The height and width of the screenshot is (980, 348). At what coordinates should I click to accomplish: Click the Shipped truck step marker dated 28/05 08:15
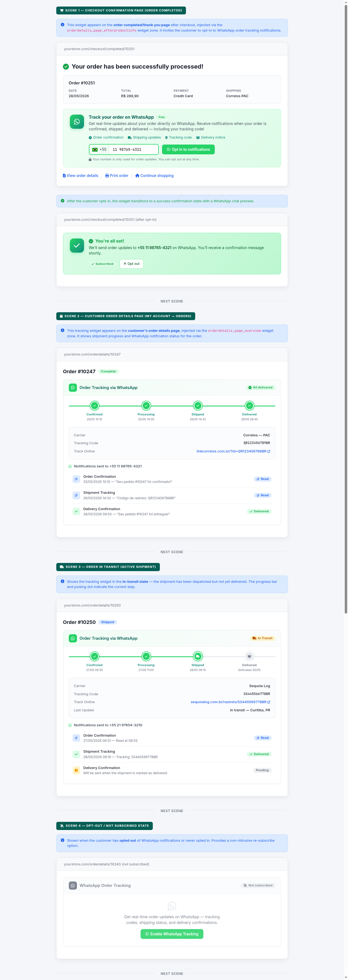click(x=198, y=656)
